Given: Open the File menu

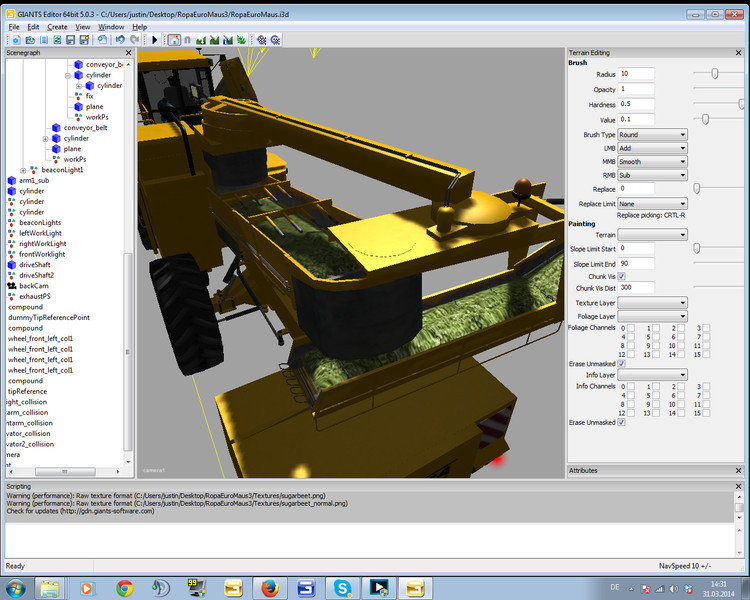Looking at the screenshot, I should 14,27.
